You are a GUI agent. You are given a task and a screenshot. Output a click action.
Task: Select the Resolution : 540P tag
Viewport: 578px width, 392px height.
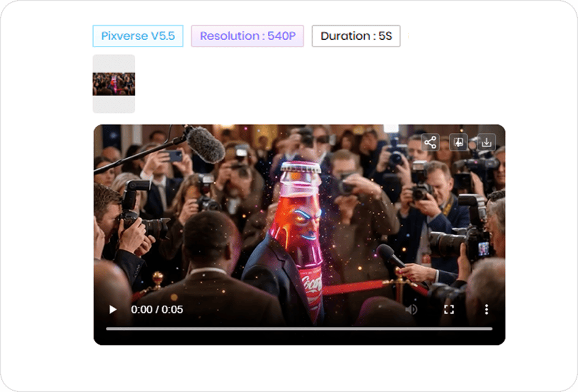tap(247, 36)
